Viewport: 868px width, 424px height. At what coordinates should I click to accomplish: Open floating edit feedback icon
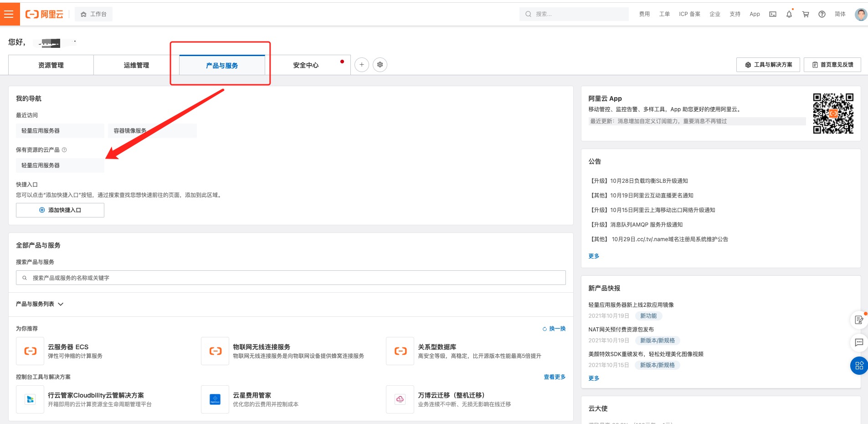tap(859, 320)
